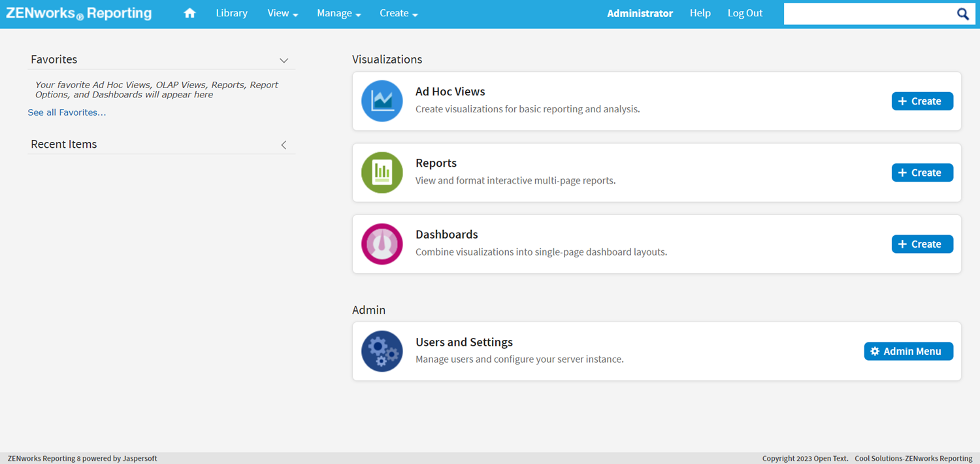Click the ZENworks Reporting logo
Image resolution: width=980 pixels, height=464 pixels.
click(78, 13)
